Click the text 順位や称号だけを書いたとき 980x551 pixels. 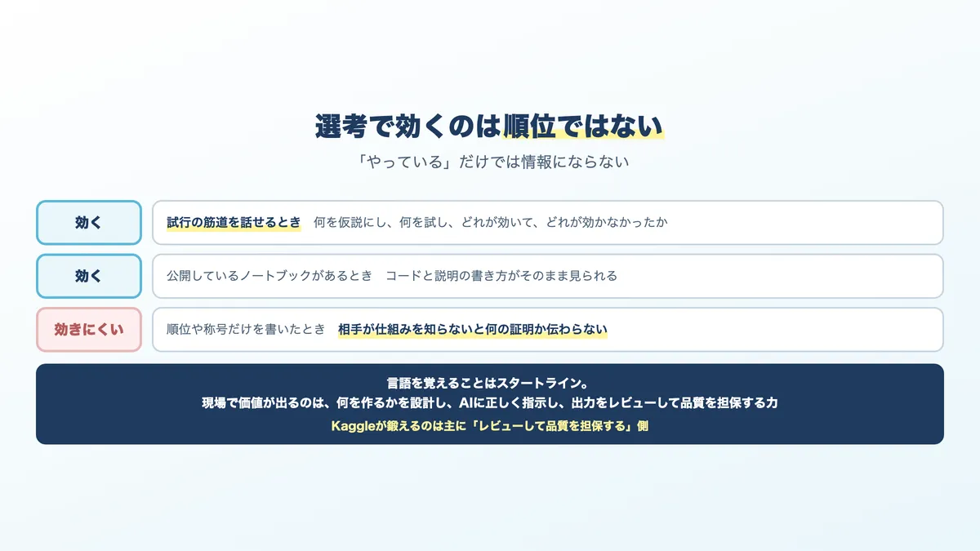[x=246, y=330]
